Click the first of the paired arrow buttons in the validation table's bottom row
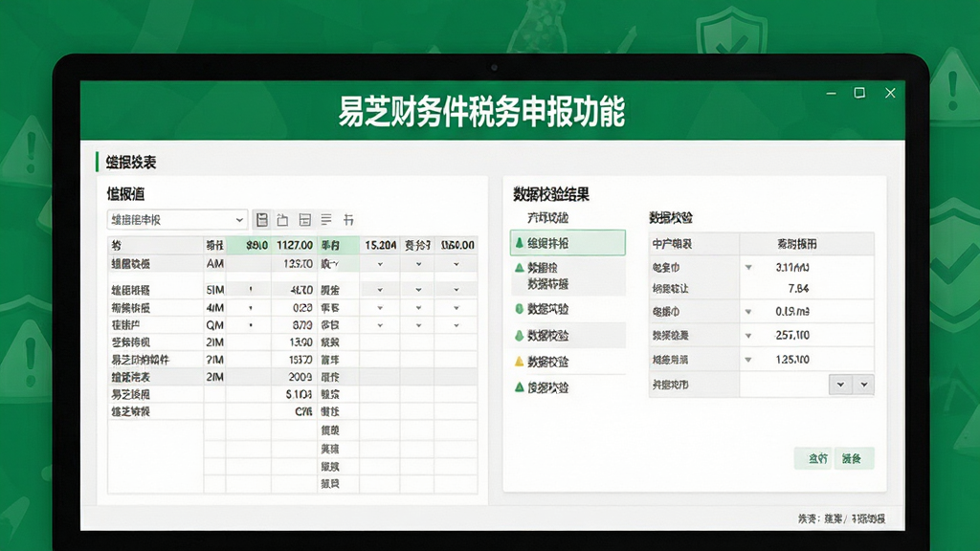Screen dimensions: 980x551 840,385
